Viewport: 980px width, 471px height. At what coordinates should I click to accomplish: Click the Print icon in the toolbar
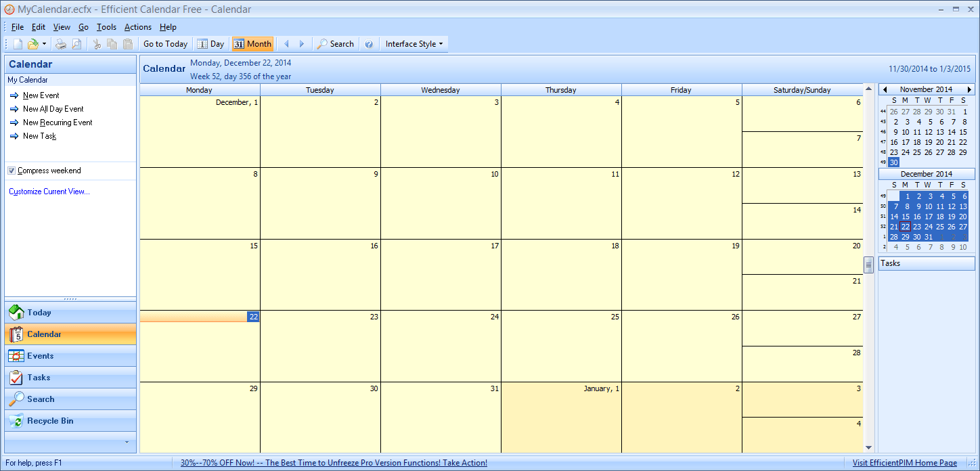click(60, 43)
